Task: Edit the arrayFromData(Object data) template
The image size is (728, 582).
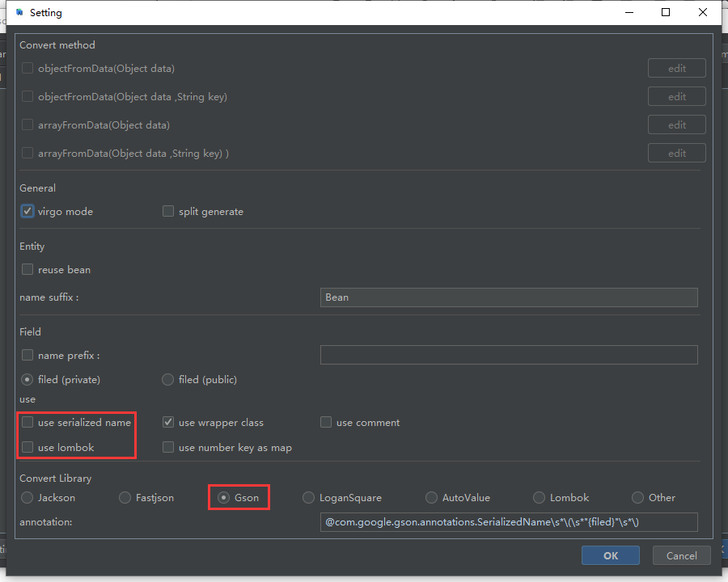Action: pyautogui.click(x=676, y=124)
